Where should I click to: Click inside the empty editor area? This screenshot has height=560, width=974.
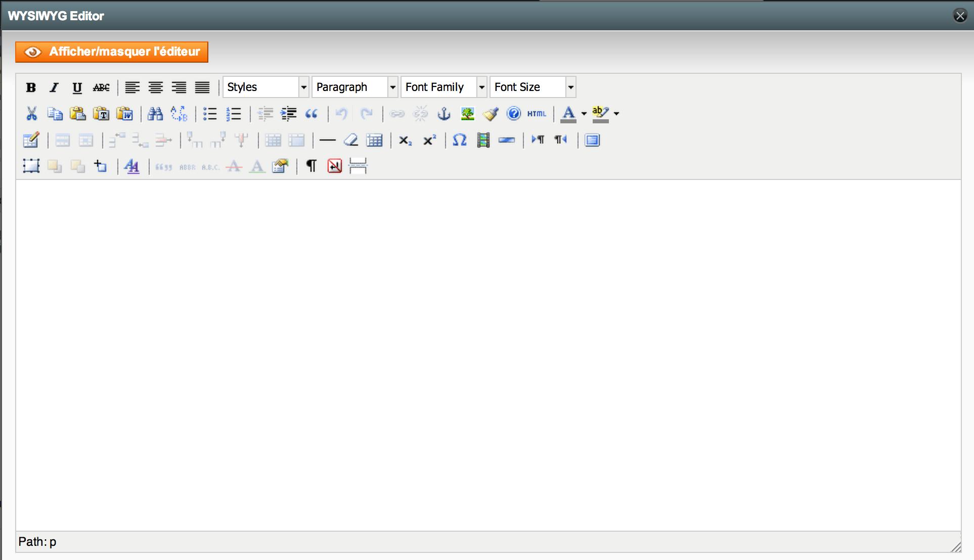[488, 354]
